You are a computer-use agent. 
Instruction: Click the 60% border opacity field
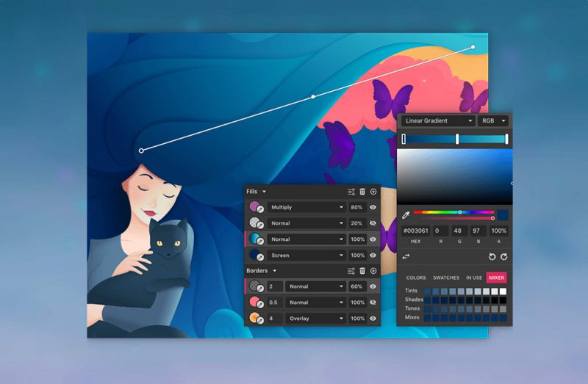coord(356,286)
